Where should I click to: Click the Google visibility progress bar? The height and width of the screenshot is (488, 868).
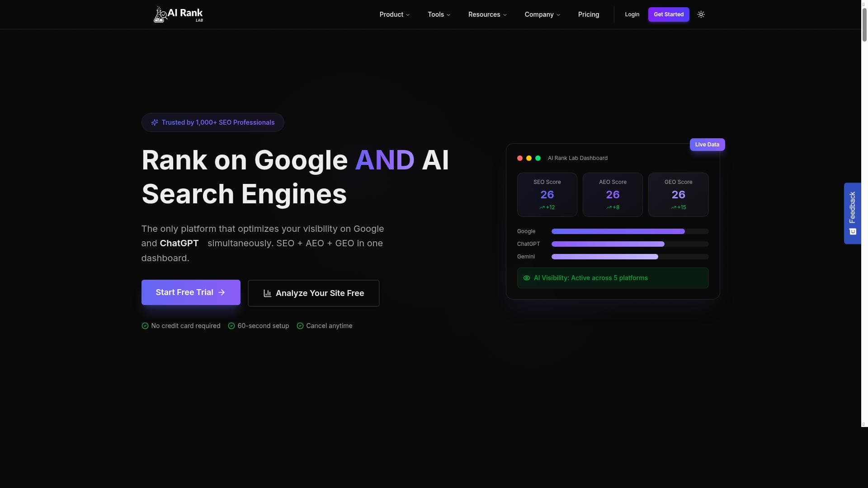coord(629,231)
